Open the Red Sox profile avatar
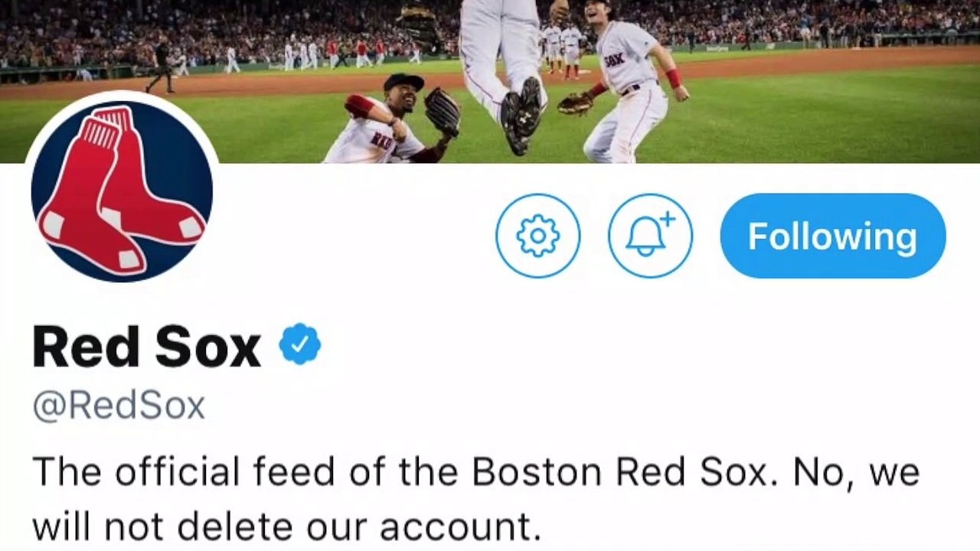Screen dimensions: 980x551 (x=122, y=191)
